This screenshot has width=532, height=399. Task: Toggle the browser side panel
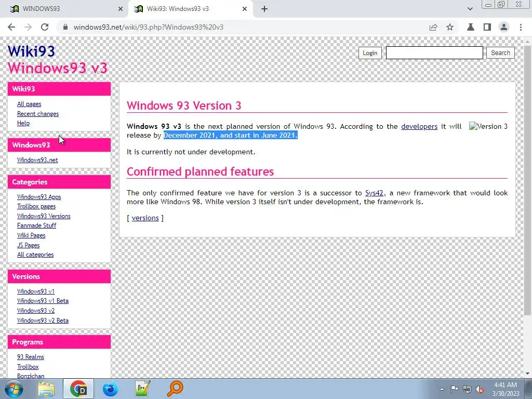[487, 27]
